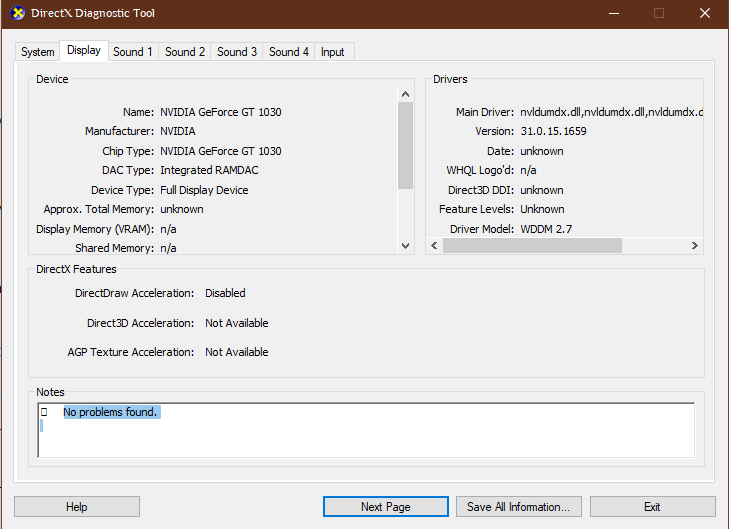Image resolution: width=729 pixels, height=529 pixels.
Task: Open the Sound 4 tab
Action: tap(289, 52)
